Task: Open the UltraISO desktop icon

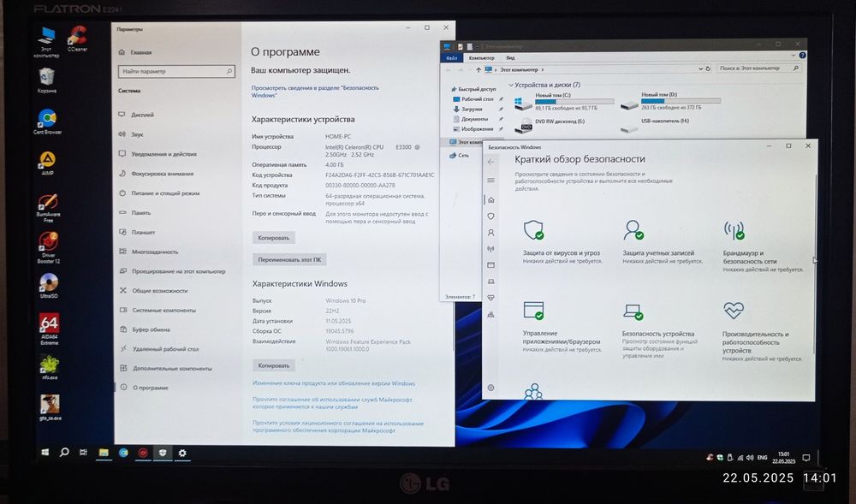Action: pos(49,286)
